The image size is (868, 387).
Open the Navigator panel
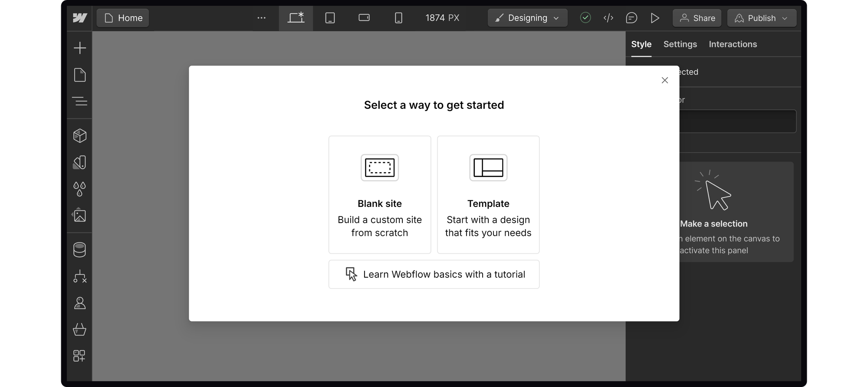(80, 101)
